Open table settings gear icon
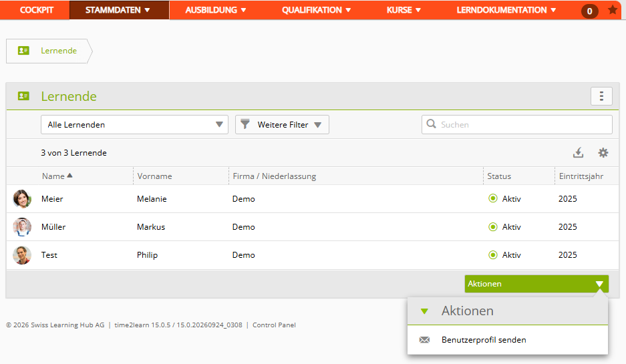626x364 pixels. tap(603, 152)
